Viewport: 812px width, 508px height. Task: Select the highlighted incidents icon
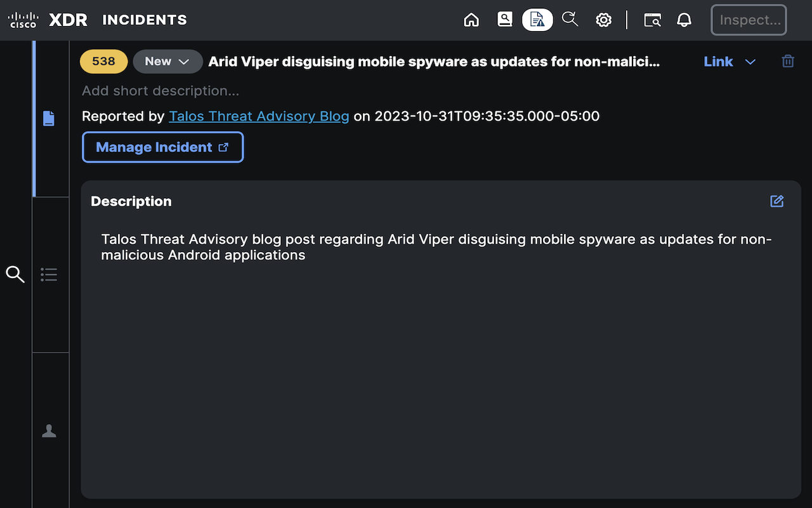[x=537, y=20]
